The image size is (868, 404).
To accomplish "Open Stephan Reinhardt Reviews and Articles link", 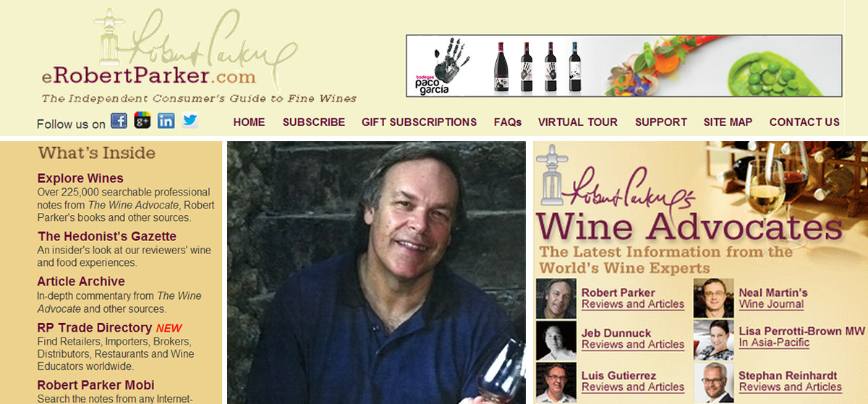I will point(791,387).
